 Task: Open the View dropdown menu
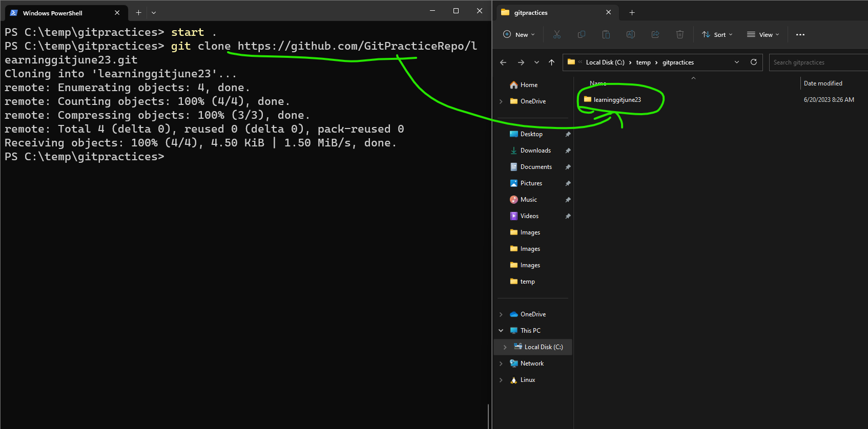click(x=763, y=34)
